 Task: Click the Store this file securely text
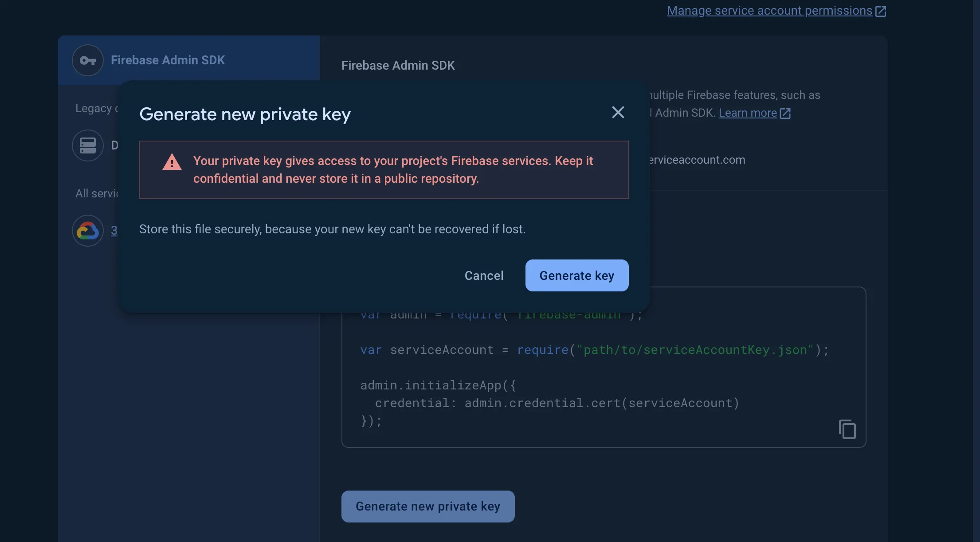pos(332,229)
